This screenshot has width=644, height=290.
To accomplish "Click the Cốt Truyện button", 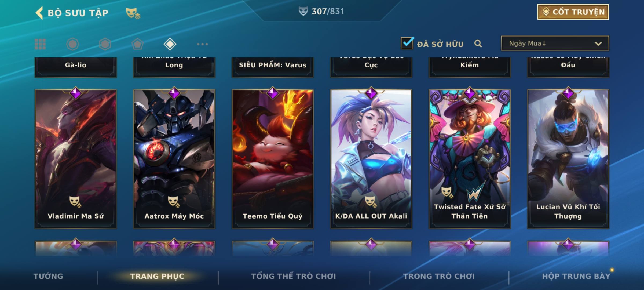I will tap(573, 12).
